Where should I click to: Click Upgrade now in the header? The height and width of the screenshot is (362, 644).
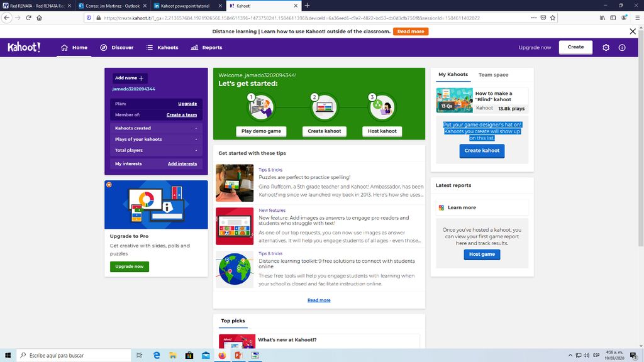point(535,48)
